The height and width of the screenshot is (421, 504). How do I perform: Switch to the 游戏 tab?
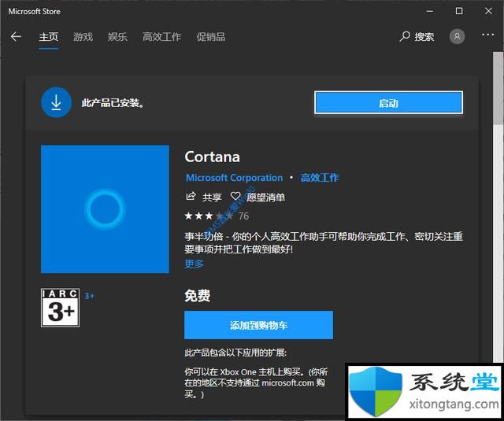click(x=83, y=37)
